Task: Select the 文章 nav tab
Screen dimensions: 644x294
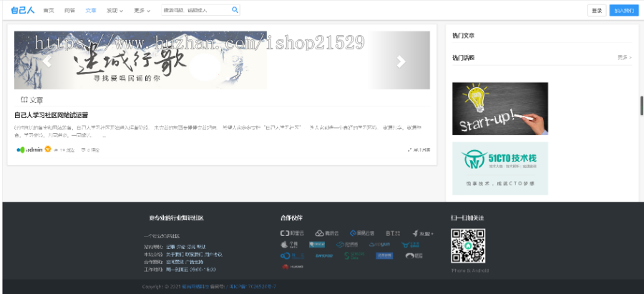Action: click(x=91, y=11)
